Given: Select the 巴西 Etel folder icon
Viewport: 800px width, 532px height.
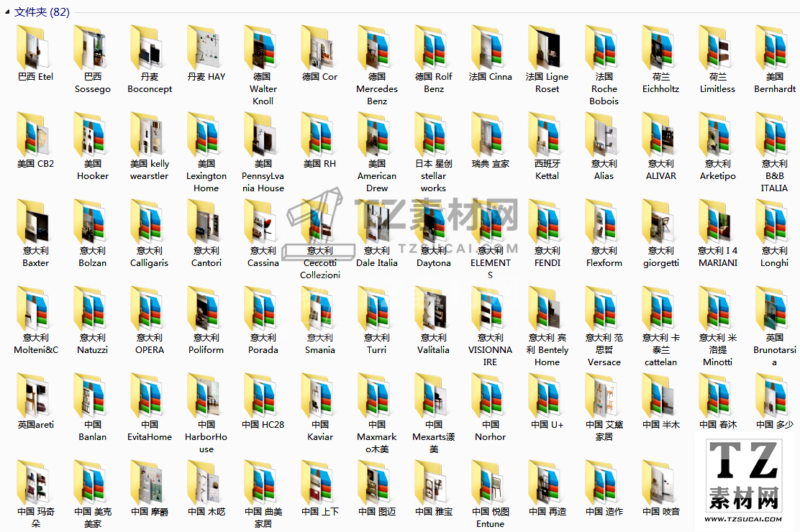Looking at the screenshot, I should tap(34, 47).
